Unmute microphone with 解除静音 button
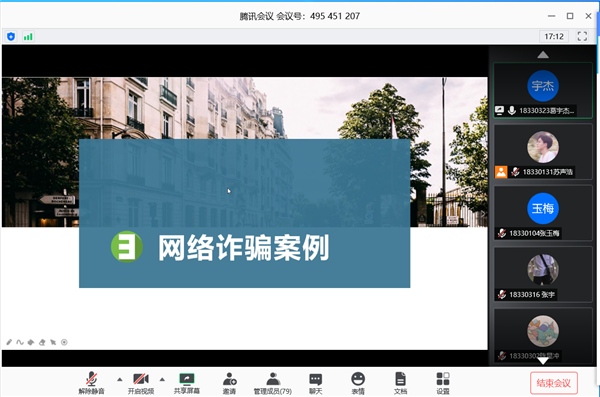 tap(91, 383)
